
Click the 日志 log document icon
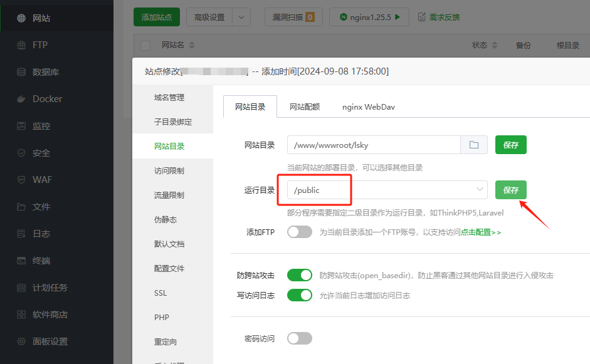click(x=21, y=234)
